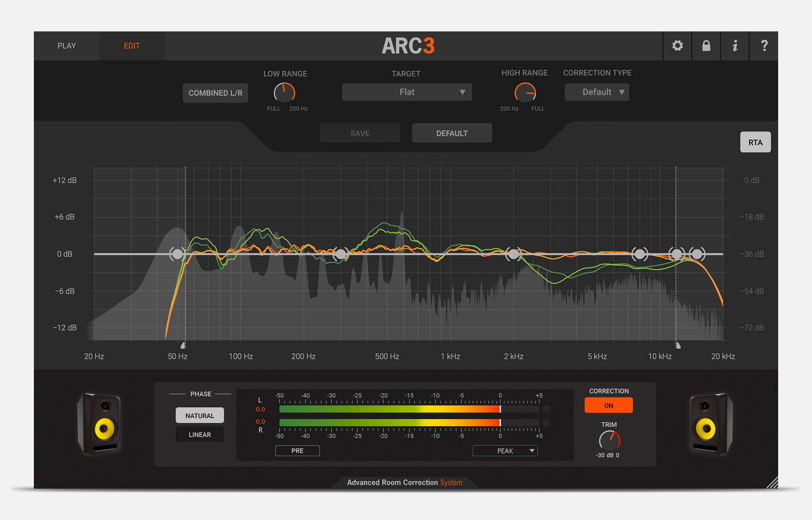
Task: Click the R peak value 0.0
Action: [x=260, y=421]
